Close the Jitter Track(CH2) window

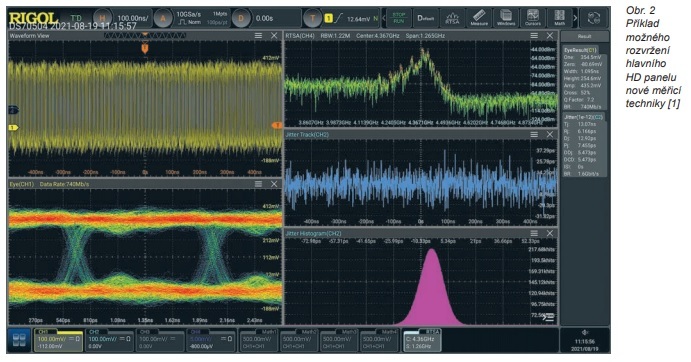(550, 134)
